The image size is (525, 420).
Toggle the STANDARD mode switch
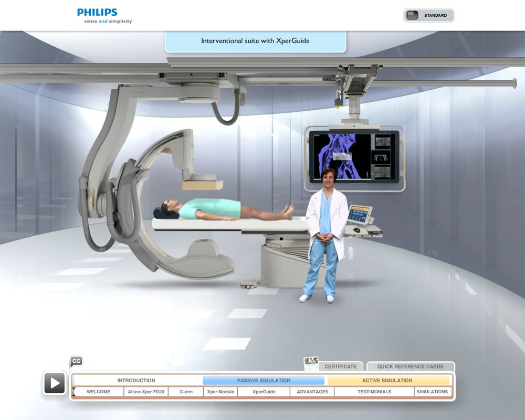tap(429, 15)
